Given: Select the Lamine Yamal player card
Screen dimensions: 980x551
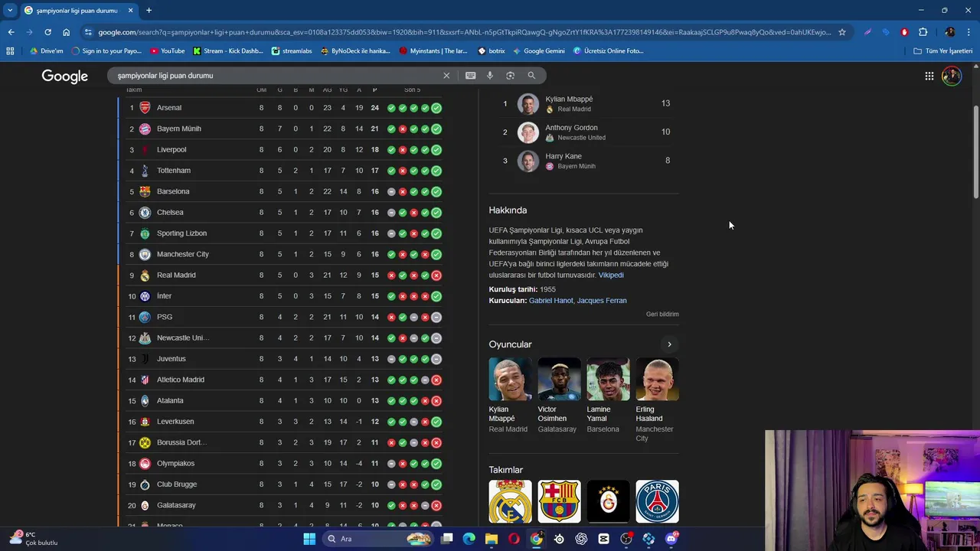Looking at the screenshot, I should (608, 396).
